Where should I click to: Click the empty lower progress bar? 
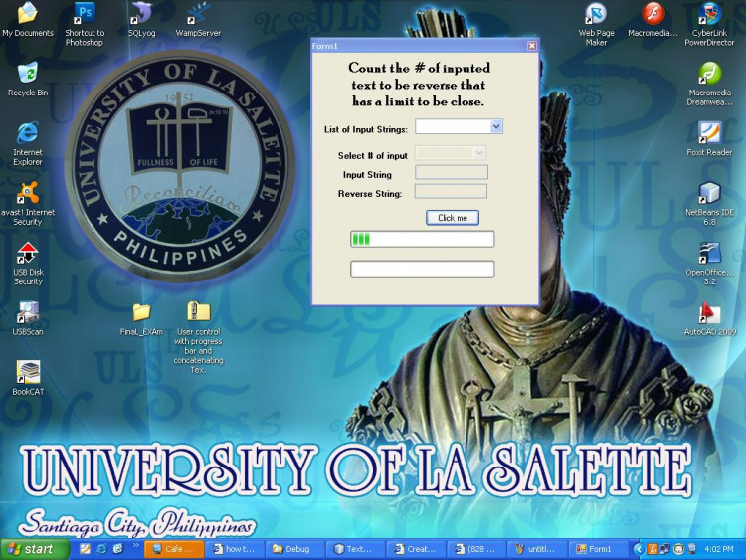point(422,269)
